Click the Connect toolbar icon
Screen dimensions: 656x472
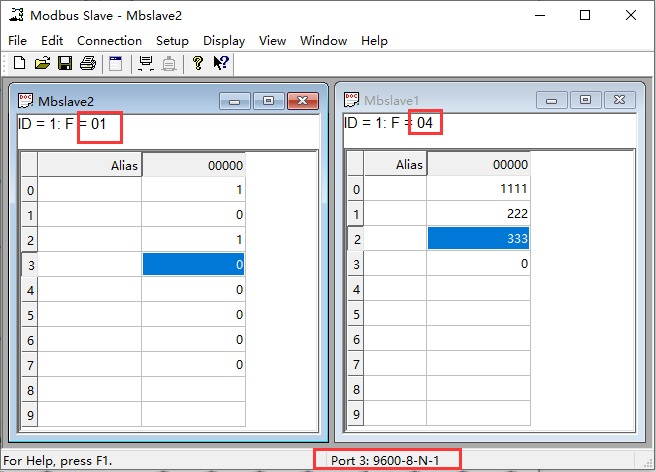point(146,63)
